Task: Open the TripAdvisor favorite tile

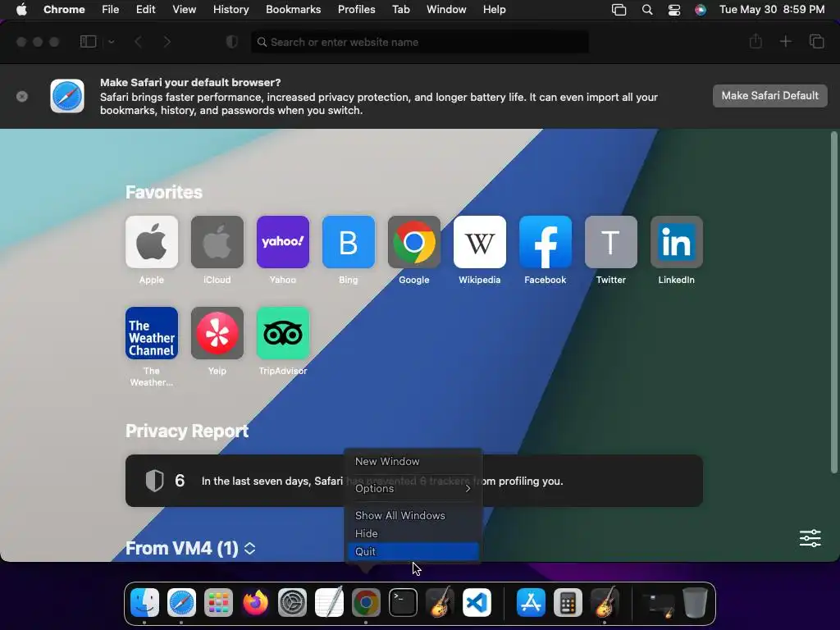Action: 283,333
